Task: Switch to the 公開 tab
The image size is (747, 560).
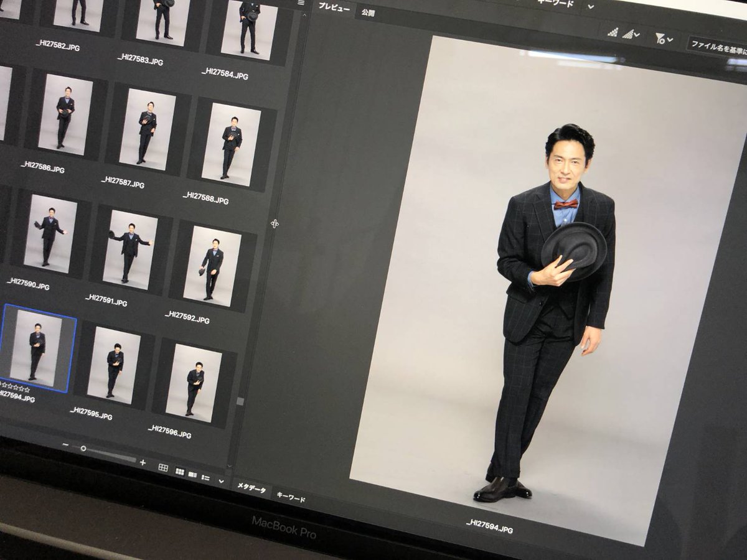Action: coord(368,12)
